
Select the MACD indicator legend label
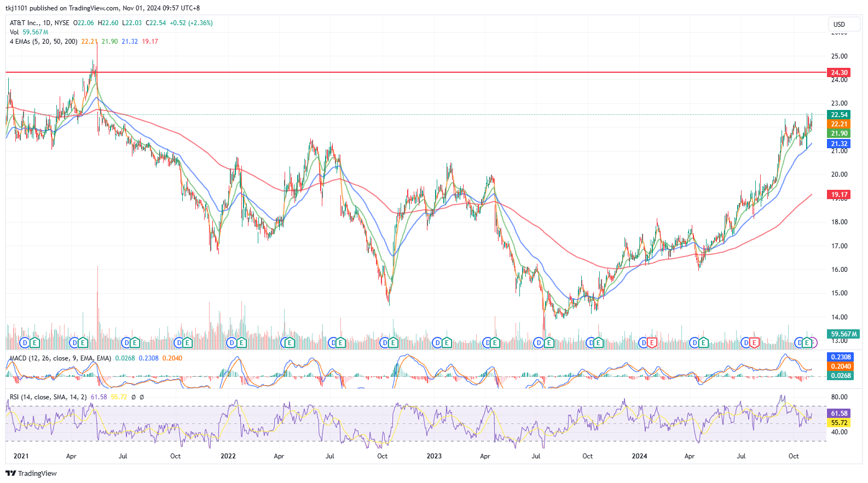pos(60,358)
